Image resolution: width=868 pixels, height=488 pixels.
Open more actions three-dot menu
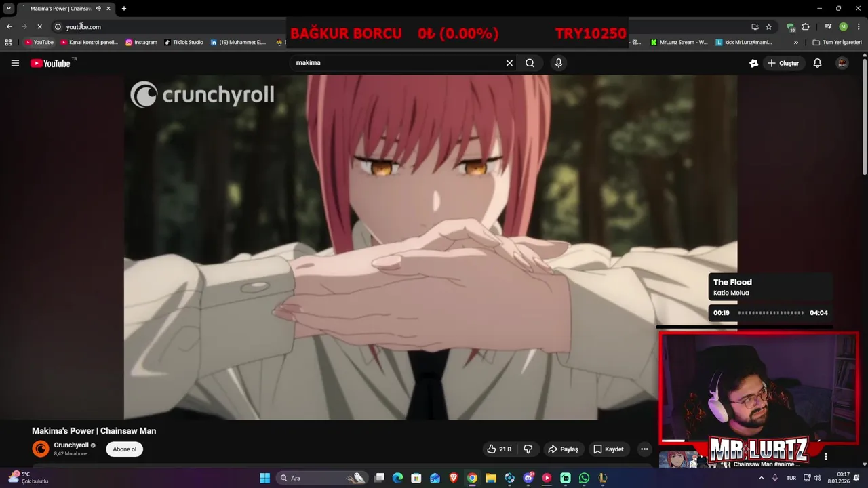point(644,449)
